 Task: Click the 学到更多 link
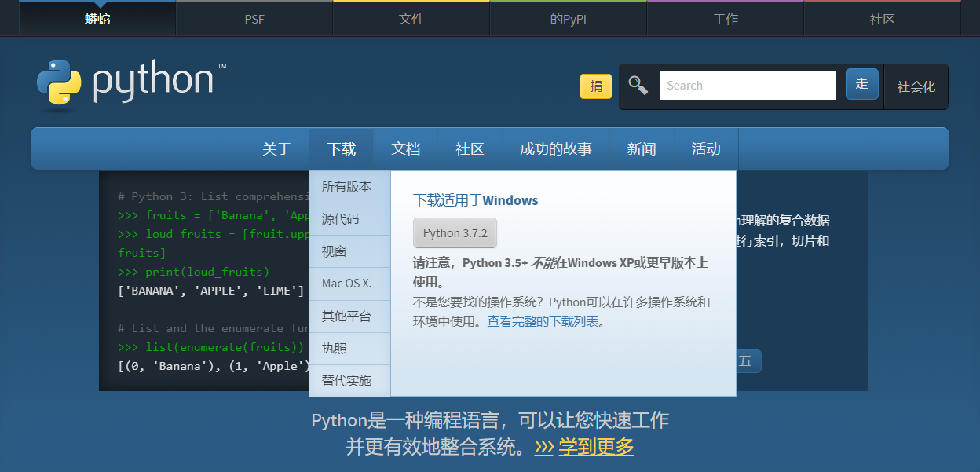(596, 447)
